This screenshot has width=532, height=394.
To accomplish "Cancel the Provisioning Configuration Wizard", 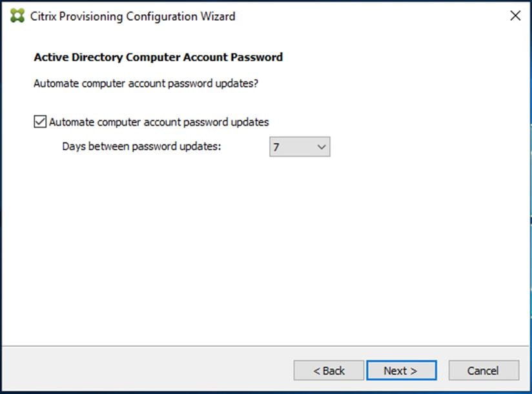I will coord(484,370).
